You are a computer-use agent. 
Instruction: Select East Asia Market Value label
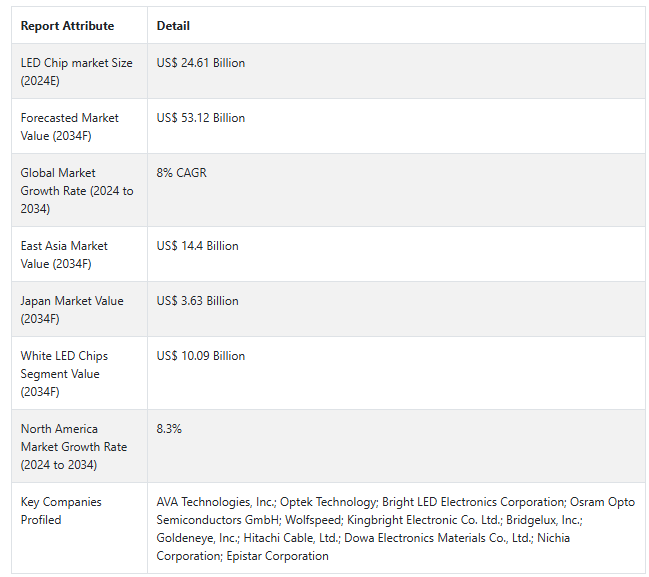click(x=64, y=255)
